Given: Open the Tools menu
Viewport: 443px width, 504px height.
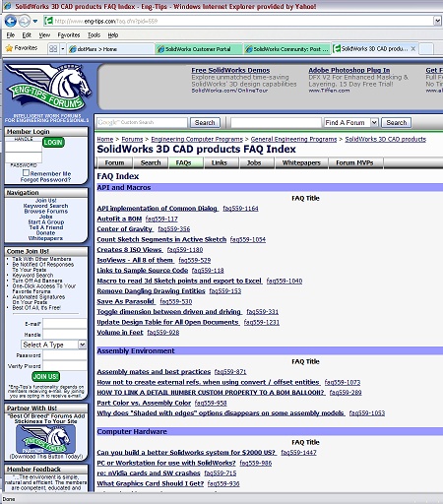Looking at the screenshot, I should coord(94,35).
